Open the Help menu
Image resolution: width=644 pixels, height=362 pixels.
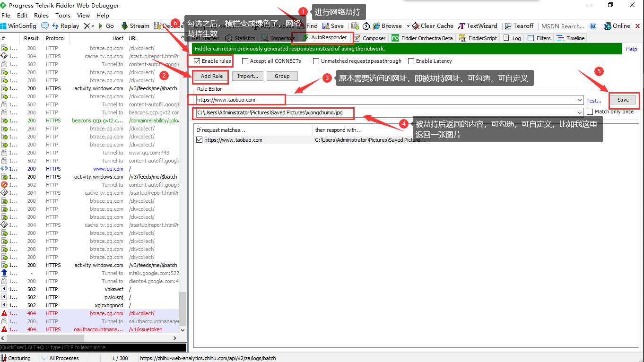click(103, 15)
